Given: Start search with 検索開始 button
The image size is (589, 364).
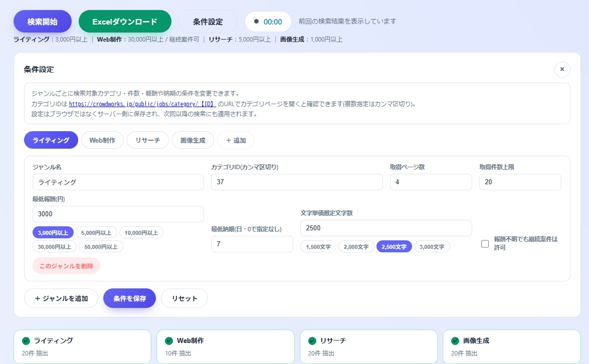Looking at the screenshot, I should pyautogui.click(x=43, y=22).
